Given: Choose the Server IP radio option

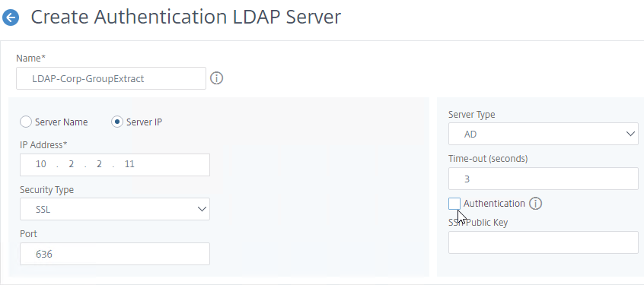Looking at the screenshot, I should 117,122.
